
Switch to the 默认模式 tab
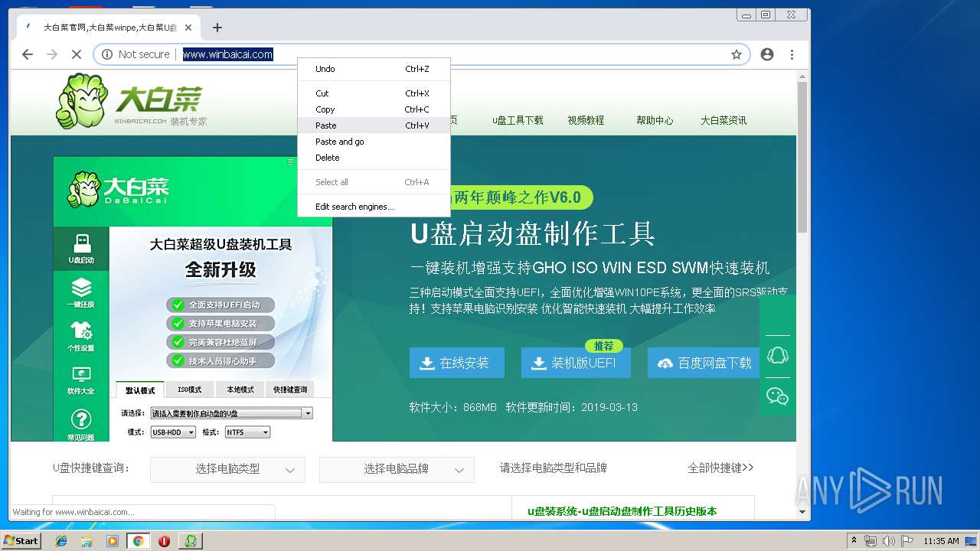(140, 390)
